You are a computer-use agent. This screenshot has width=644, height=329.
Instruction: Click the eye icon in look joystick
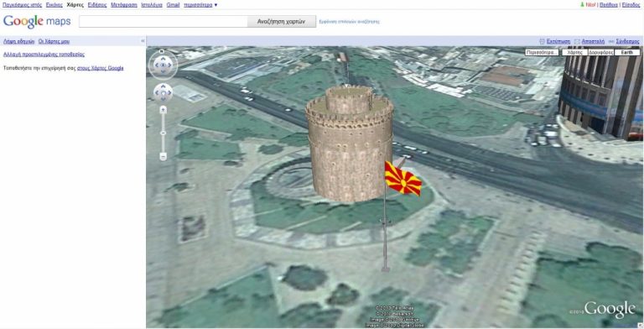click(x=163, y=65)
